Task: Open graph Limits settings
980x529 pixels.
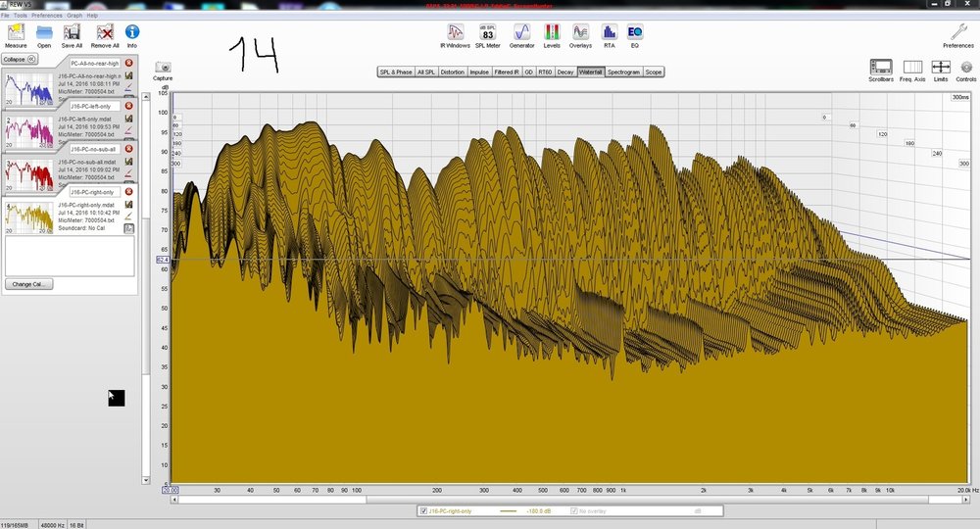Action: click(x=941, y=71)
